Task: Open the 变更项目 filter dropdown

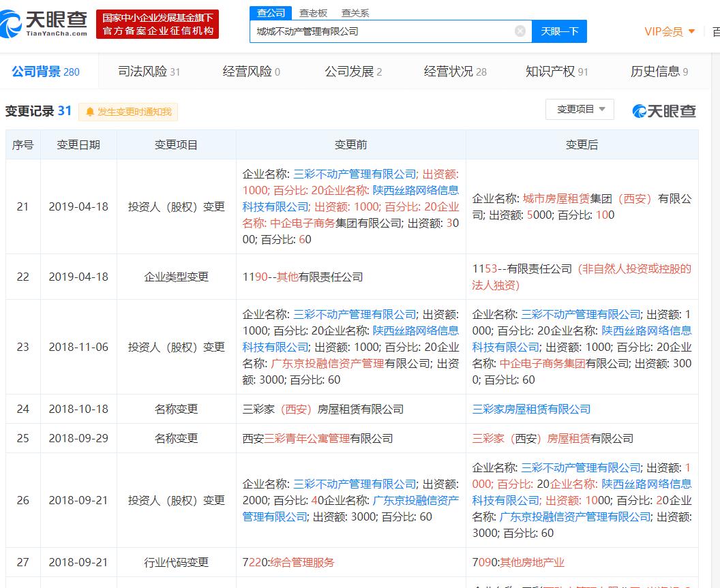Action: (x=580, y=109)
